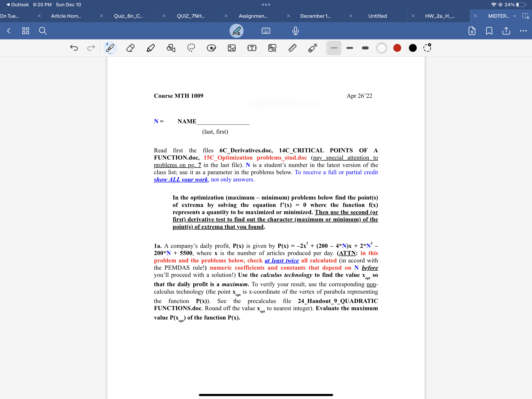Open the Elements sticker tool
Viewport: 532px width, 399px height.
pos(211,48)
